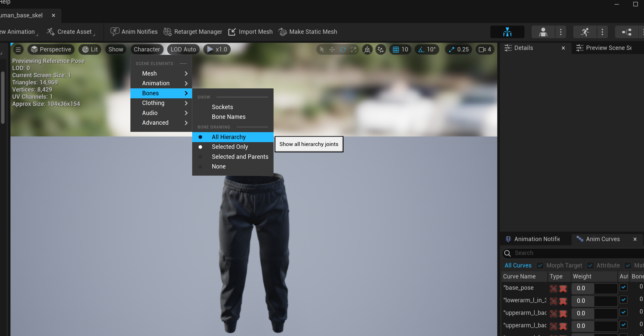Toggle the world/local coordinate system icon
Screen dimensions: 644x336
pos(367,49)
